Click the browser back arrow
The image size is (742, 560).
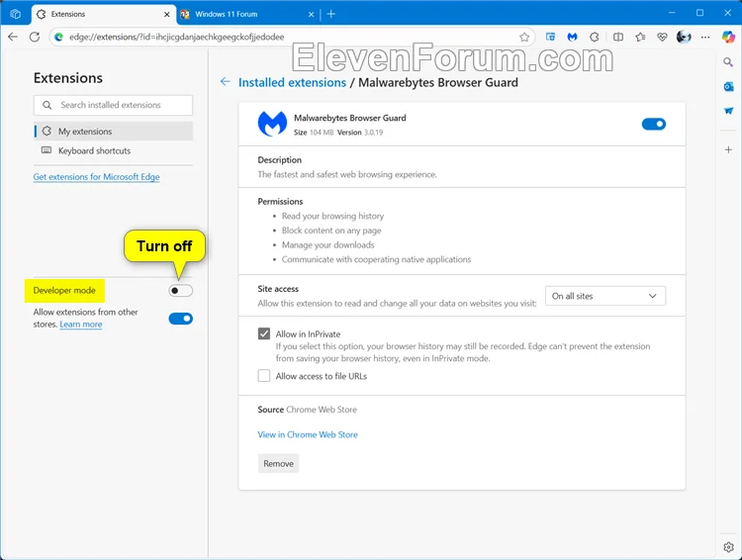coord(13,37)
